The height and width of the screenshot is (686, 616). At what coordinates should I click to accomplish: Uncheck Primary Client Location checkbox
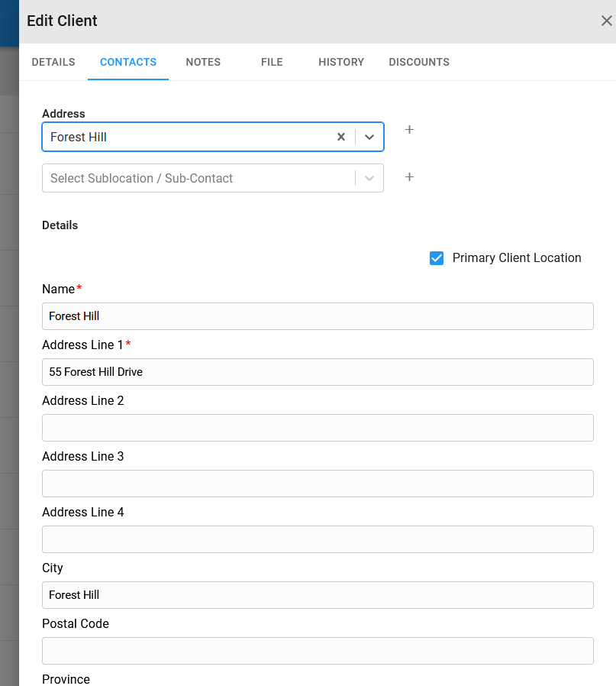437,258
